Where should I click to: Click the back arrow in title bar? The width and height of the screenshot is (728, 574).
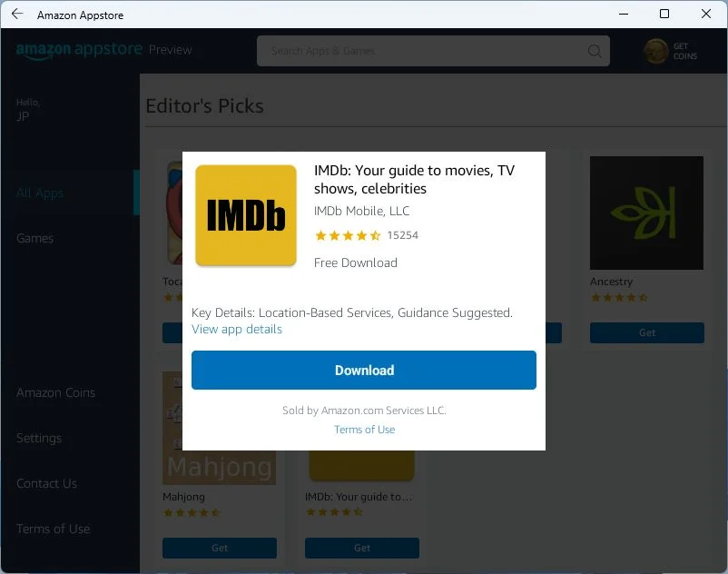coord(17,14)
